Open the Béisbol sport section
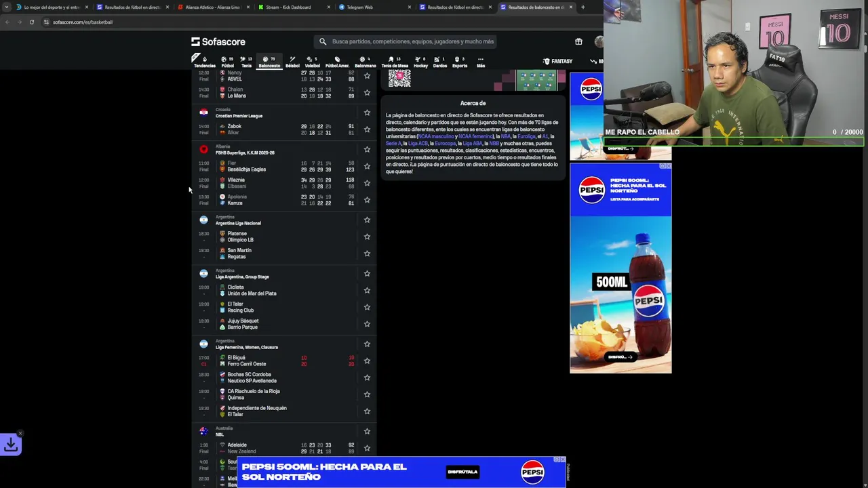Image resolution: width=868 pixels, height=488 pixels. tap(292, 62)
